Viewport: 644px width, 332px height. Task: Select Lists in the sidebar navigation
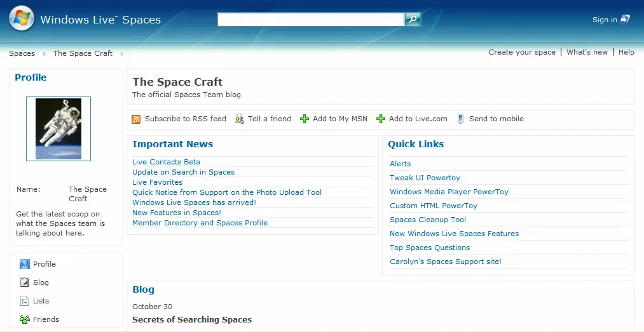click(41, 301)
